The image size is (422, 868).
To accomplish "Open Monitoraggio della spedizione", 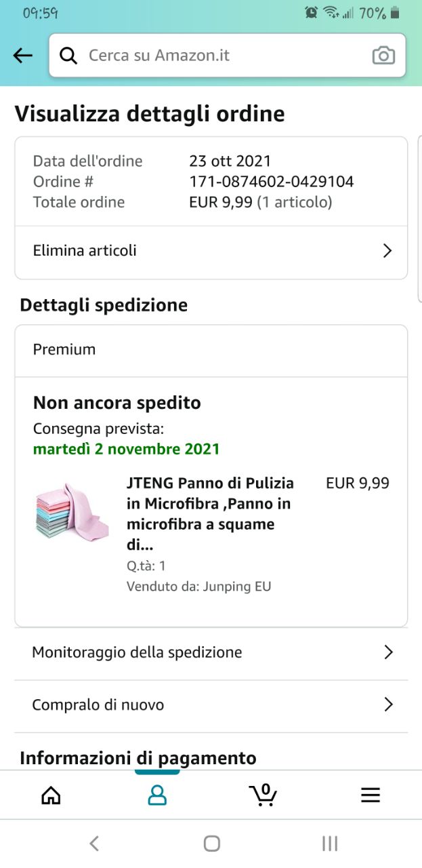I will click(x=137, y=652).
